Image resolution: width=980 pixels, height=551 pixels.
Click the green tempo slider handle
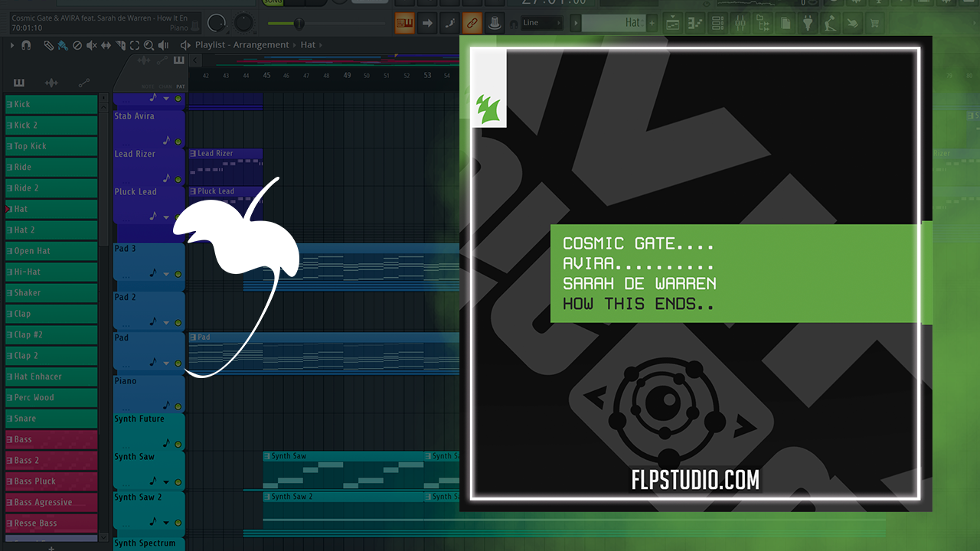pos(299,24)
